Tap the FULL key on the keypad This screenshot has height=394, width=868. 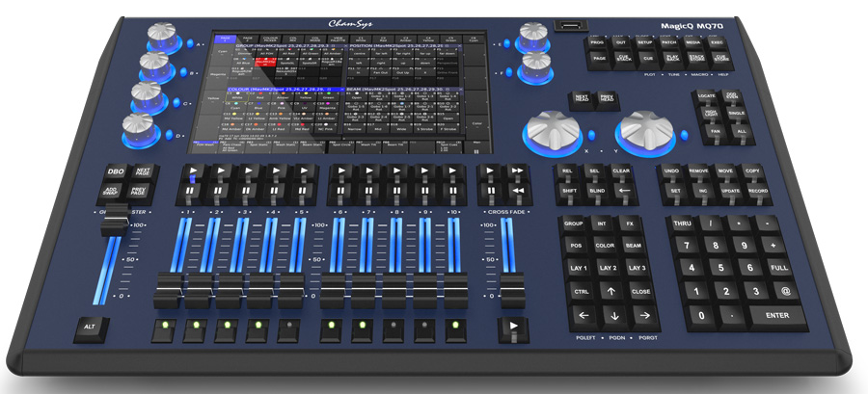click(x=779, y=268)
